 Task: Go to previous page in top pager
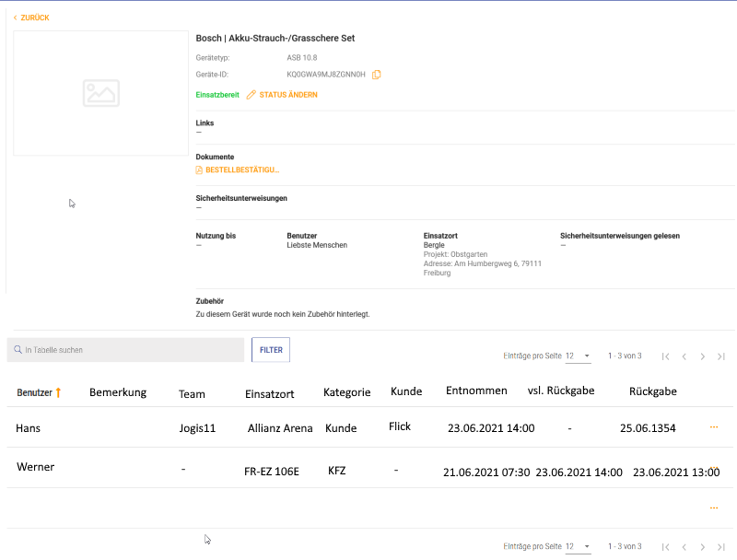point(684,356)
